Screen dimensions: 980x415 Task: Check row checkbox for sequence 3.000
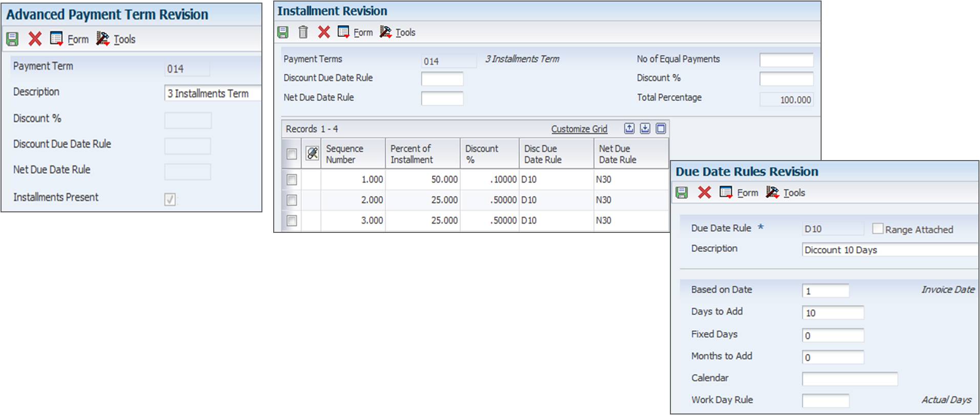pyautogui.click(x=292, y=221)
